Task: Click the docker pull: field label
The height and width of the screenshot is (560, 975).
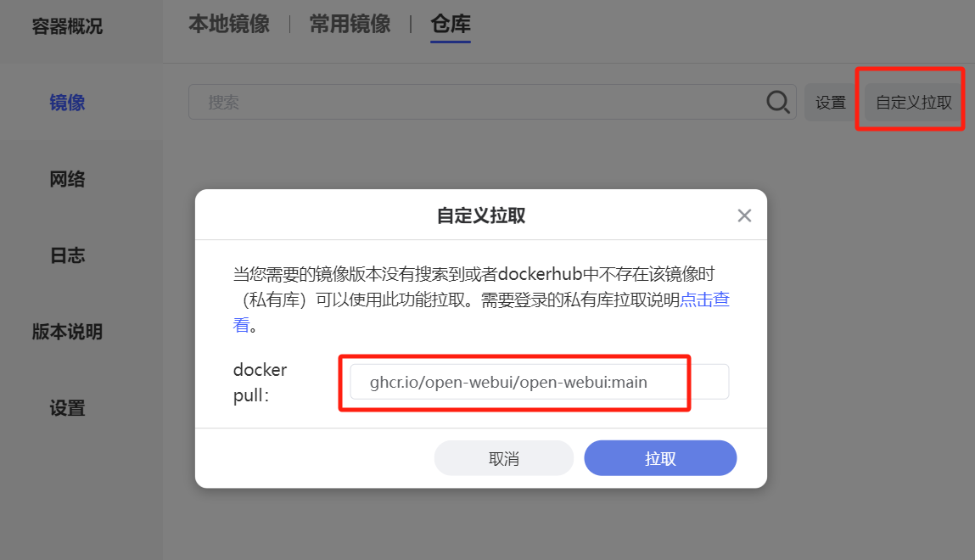Action: (260, 382)
